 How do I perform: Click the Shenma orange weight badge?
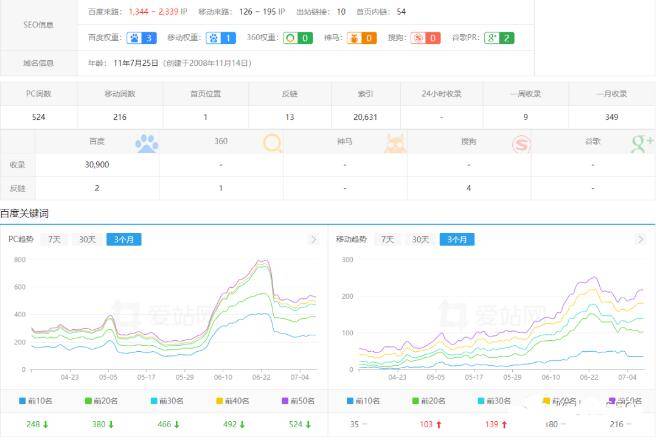[x=362, y=38]
